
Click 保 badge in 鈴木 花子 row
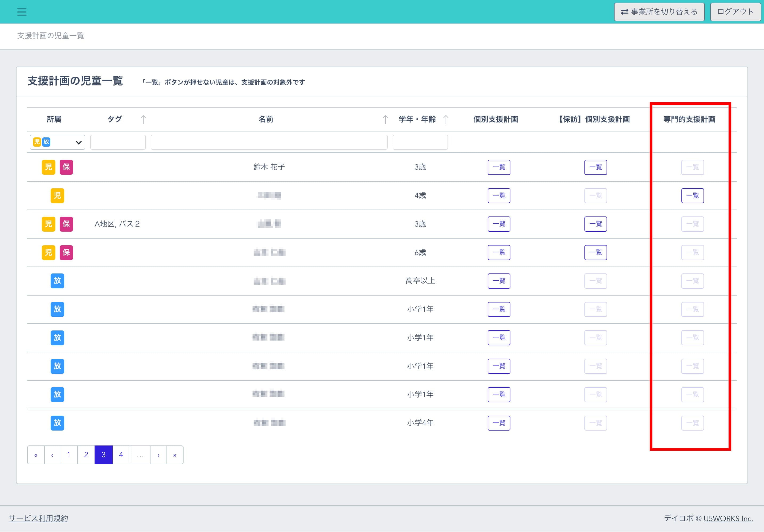[66, 167]
